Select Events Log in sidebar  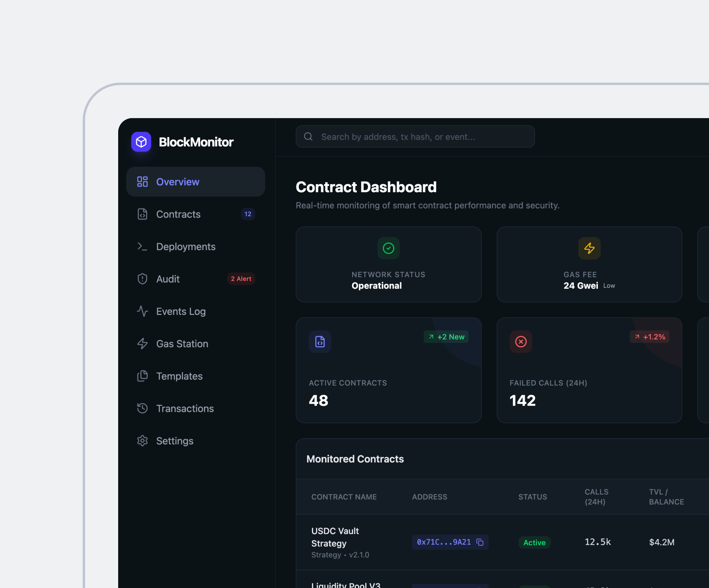click(181, 311)
